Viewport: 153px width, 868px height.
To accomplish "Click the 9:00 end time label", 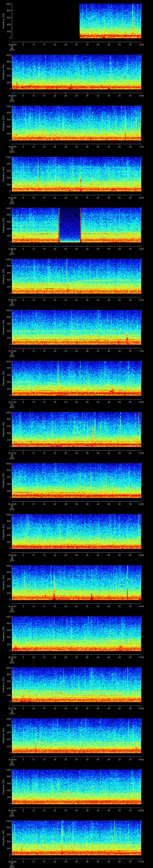I will [x=141, y=249].
